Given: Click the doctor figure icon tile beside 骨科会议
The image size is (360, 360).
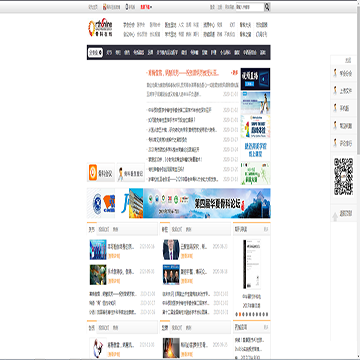Looking at the screenshot, I should 130,173.
